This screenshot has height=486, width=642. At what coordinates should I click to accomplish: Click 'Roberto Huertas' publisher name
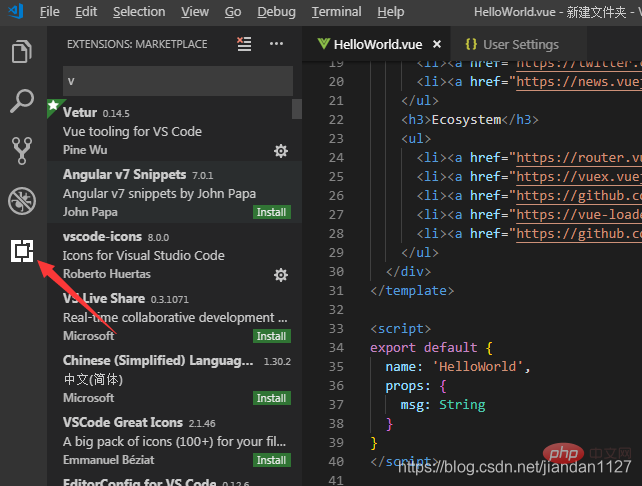(107, 274)
